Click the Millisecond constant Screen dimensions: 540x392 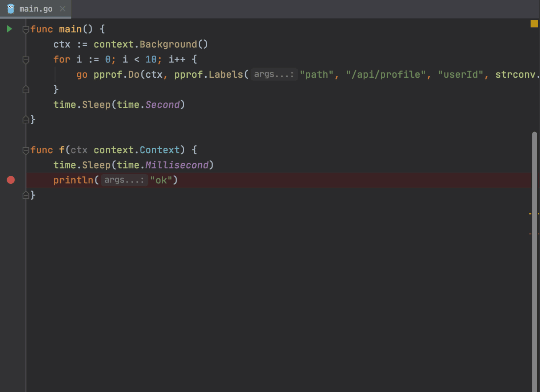tap(177, 165)
